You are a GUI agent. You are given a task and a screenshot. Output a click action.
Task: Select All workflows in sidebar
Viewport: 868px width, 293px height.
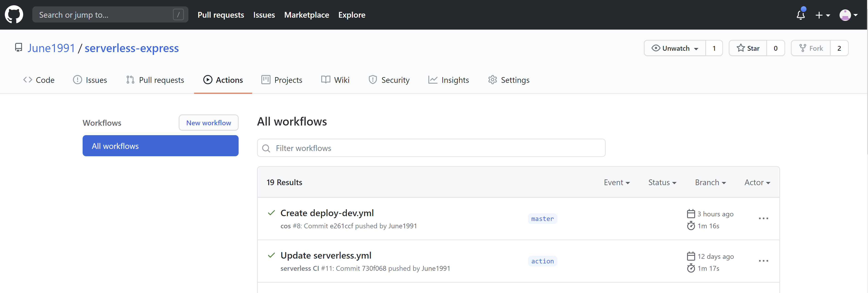[160, 146]
